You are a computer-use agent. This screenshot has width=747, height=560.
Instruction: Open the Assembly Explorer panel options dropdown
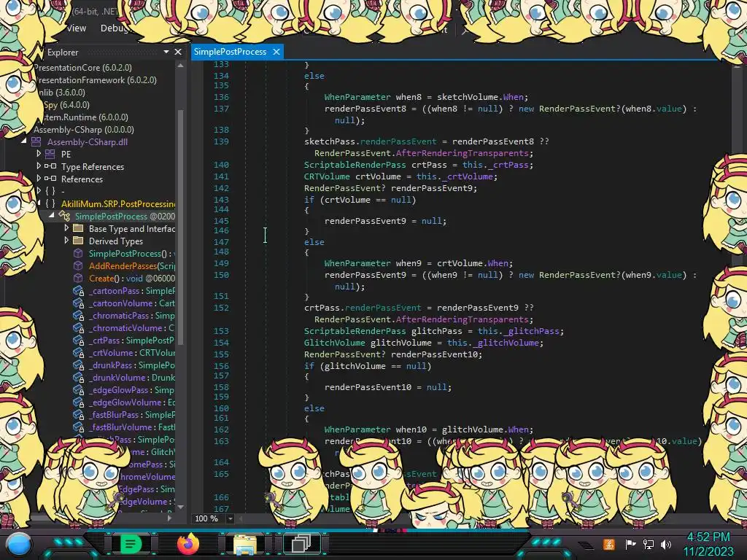166,52
